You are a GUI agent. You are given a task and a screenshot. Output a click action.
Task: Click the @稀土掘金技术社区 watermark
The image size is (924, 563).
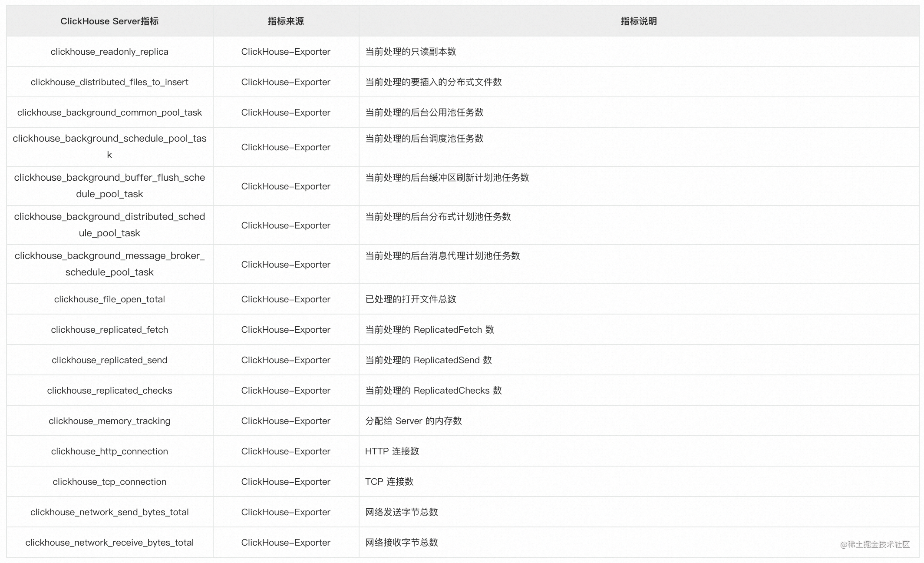874,544
